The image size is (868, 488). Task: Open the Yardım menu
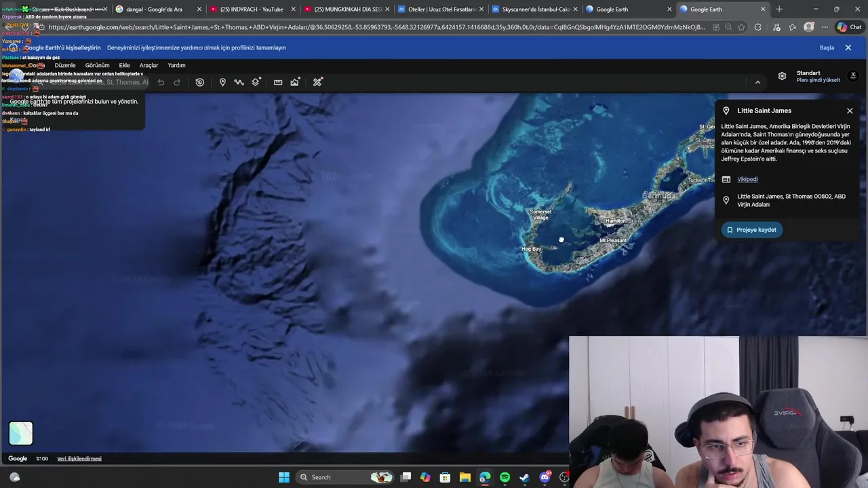coord(176,65)
